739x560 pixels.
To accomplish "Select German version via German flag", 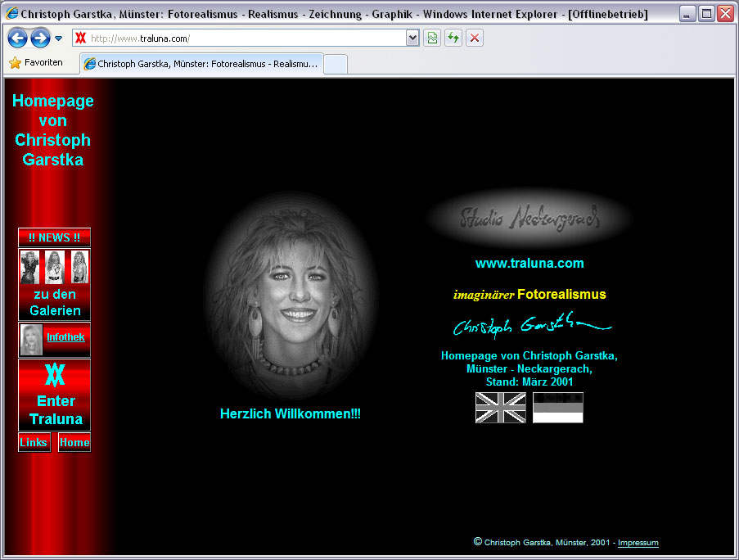I will [x=558, y=408].
